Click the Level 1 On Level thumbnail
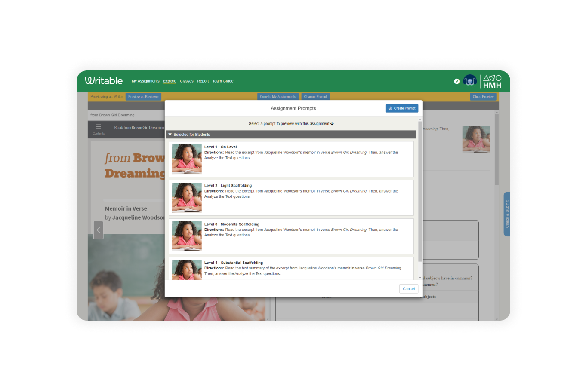Image resolution: width=586 pixels, height=392 pixels. (186, 159)
